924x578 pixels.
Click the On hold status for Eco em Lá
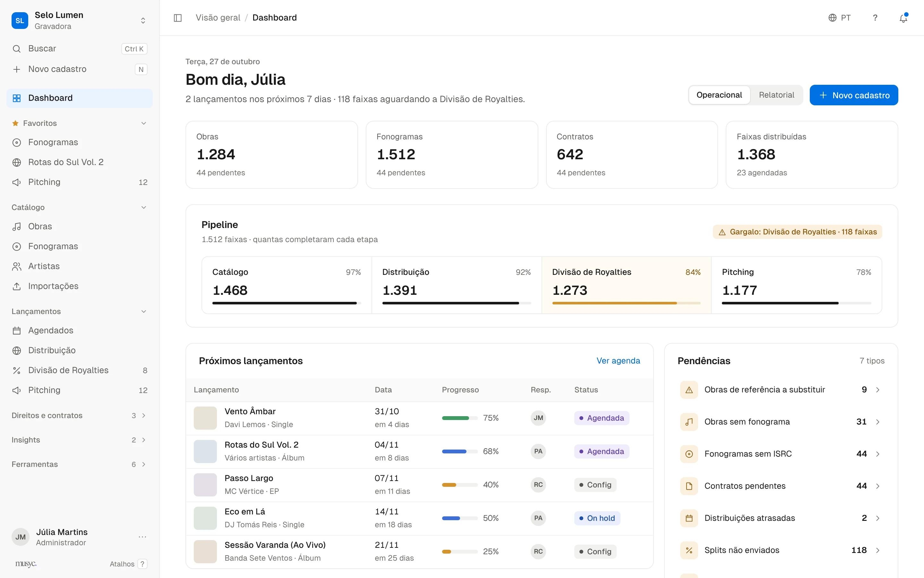[x=597, y=518]
